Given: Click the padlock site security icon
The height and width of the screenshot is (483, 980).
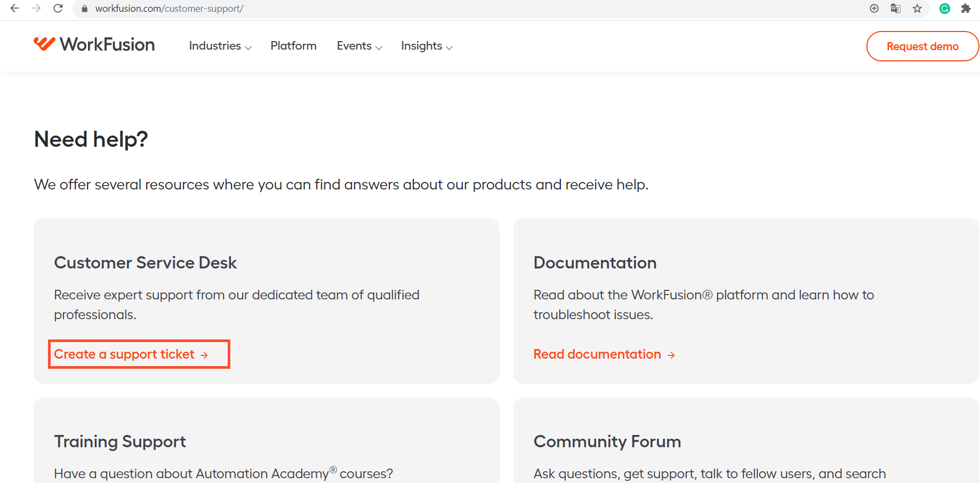Looking at the screenshot, I should [84, 9].
